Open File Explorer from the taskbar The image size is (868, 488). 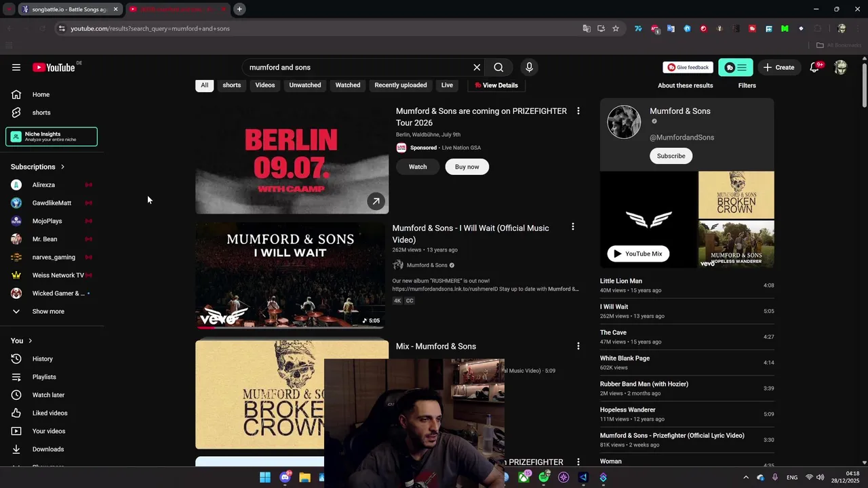click(304, 477)
